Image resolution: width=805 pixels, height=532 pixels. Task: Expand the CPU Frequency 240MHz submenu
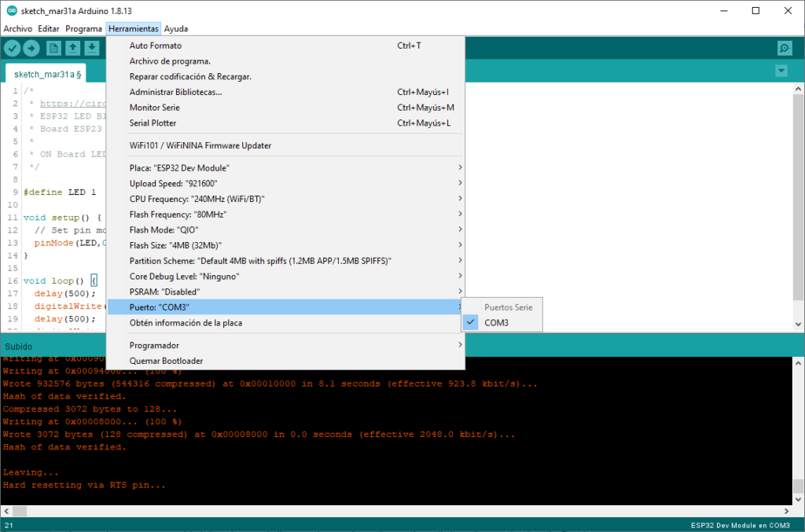pos(286,199)
